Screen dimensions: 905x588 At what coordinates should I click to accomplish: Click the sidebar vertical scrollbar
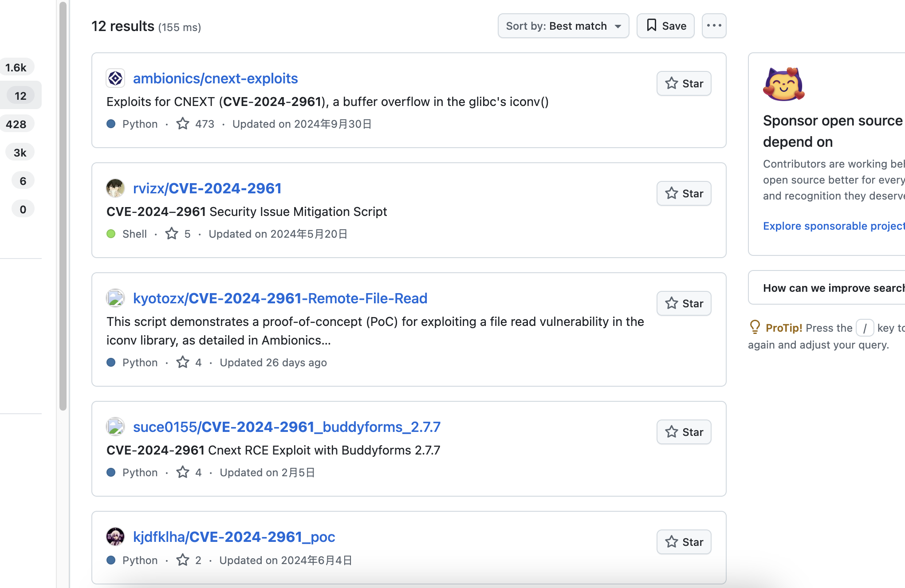pyautogui.click(x=63, y=206)
